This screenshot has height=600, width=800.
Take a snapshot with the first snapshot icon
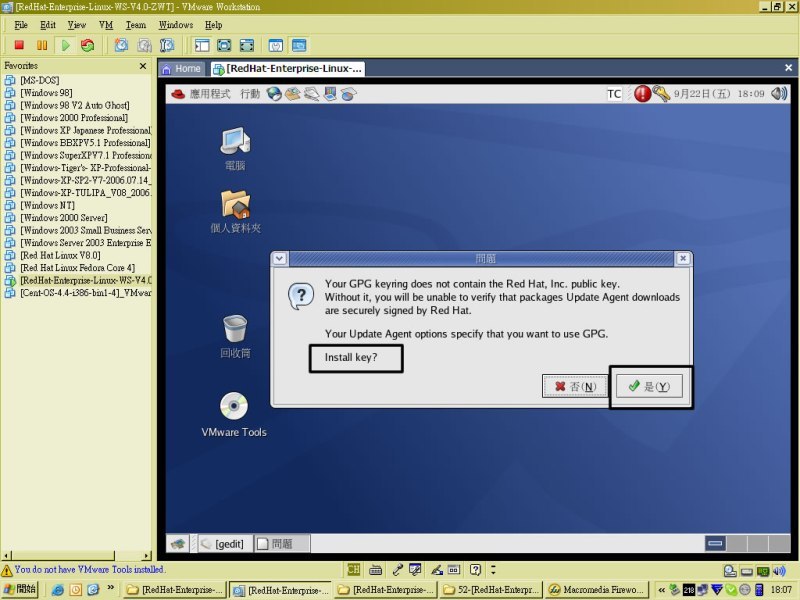[121, 45]
